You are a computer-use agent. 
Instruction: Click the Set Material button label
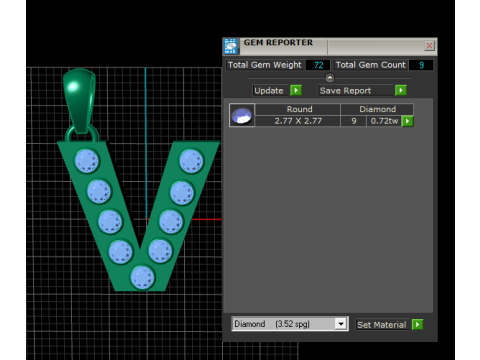click(x=383, y=325)
